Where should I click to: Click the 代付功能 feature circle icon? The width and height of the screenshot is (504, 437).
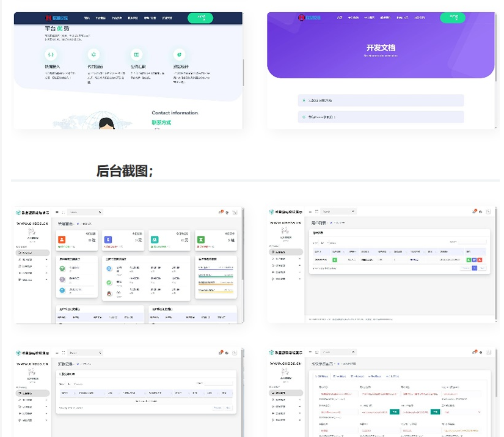point(93,54)
